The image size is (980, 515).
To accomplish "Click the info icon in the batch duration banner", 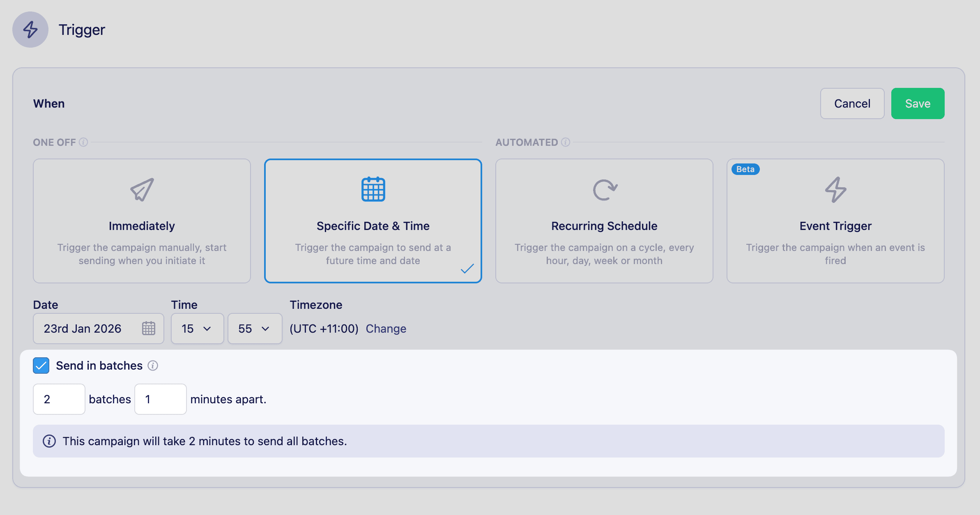I will [49, 441].
